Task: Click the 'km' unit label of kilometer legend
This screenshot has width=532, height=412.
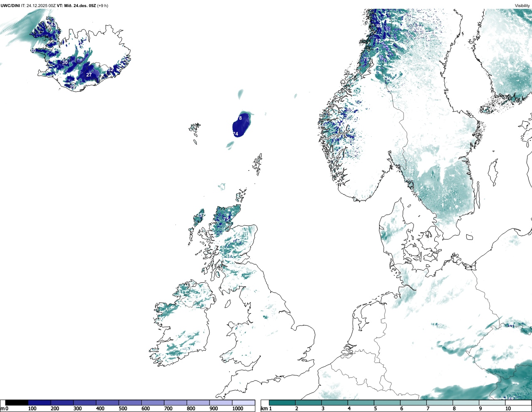Action: tap(264, 409)
